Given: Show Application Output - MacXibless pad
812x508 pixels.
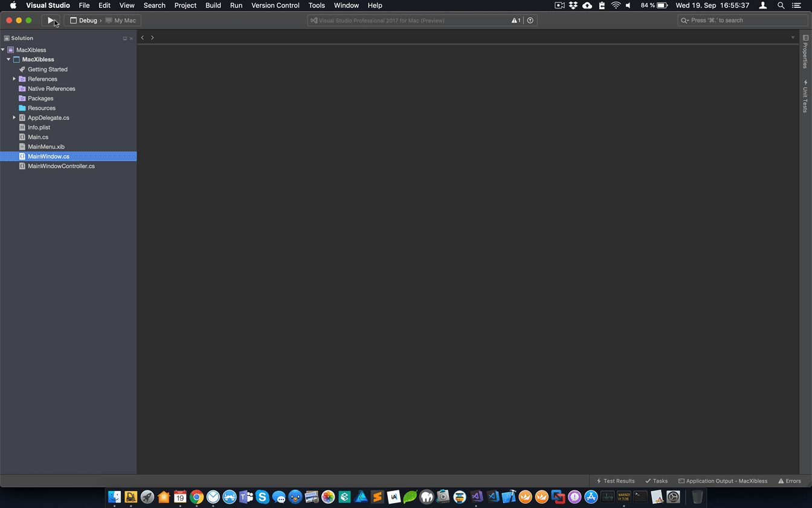Looking at the screenshot, I should coord(723,481).
